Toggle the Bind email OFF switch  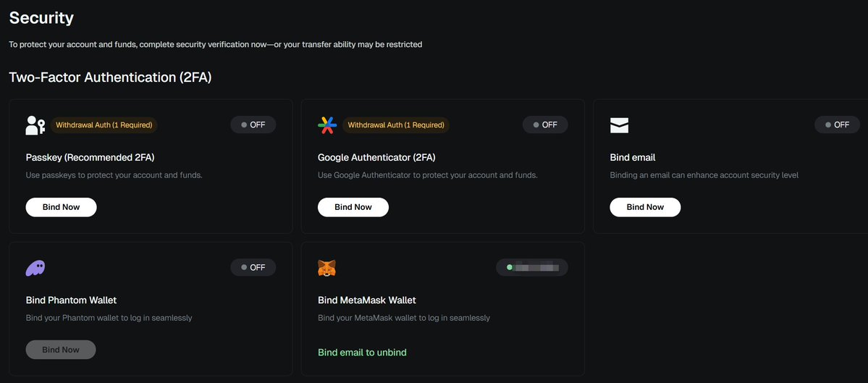pos(837,125)
